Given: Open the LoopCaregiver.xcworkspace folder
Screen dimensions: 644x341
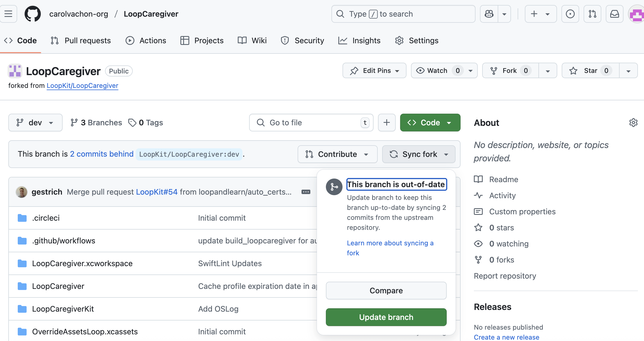Looking at the screenshot, I should (82, 263).
